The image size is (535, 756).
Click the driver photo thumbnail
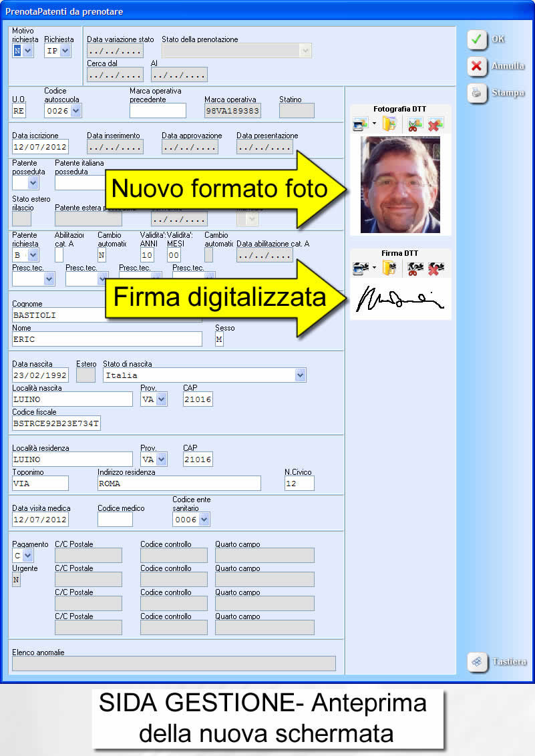coord(400,184)
